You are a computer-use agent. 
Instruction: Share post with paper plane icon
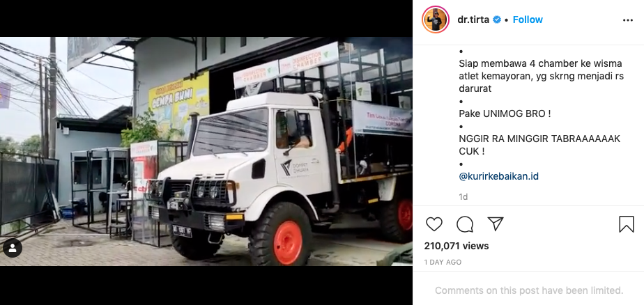click(x=496, y=224)
